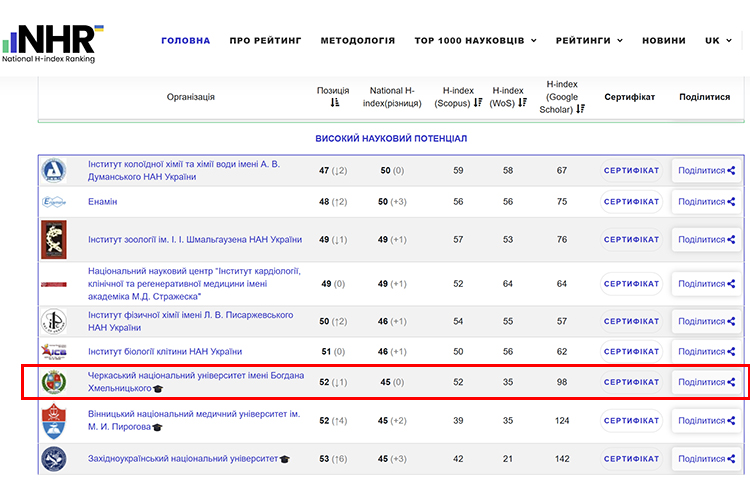Sort by H-index (Google Scholar) sort icon
The height and width of the screenshot is (500, 750).
tap(580, 109)
